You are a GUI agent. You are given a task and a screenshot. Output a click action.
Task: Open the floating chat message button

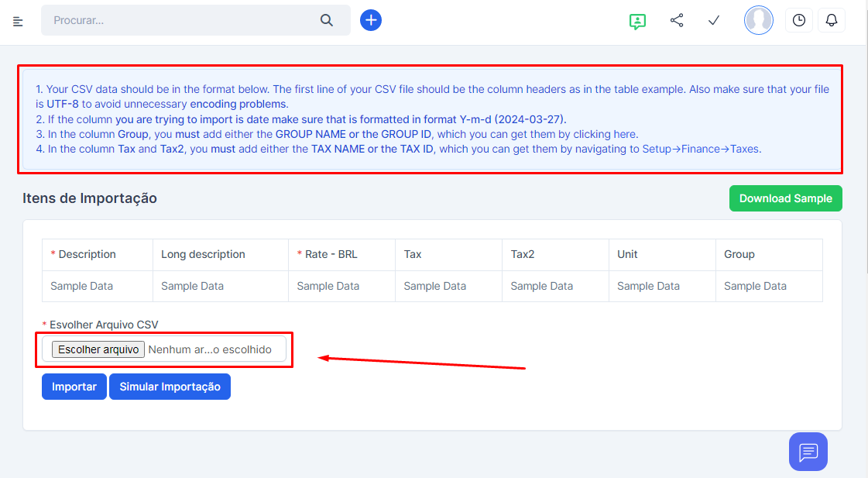pyautogui.click(x=808, y=452)
